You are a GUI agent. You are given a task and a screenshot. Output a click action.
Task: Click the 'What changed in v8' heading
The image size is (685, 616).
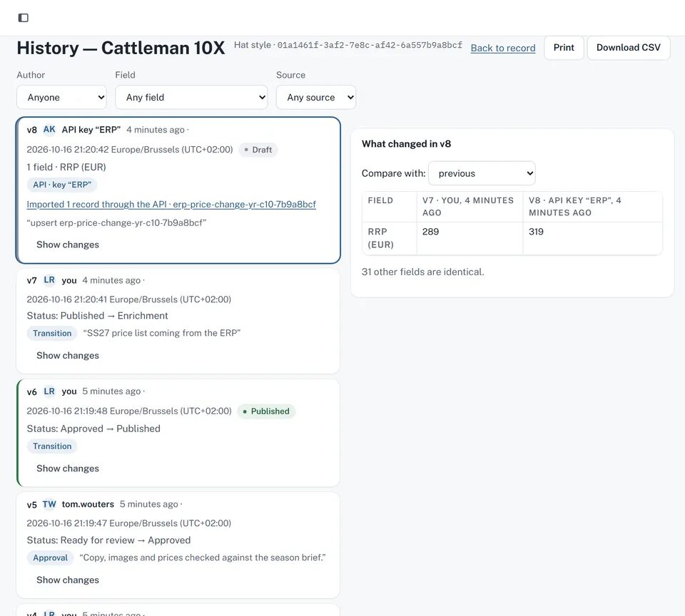406,144
